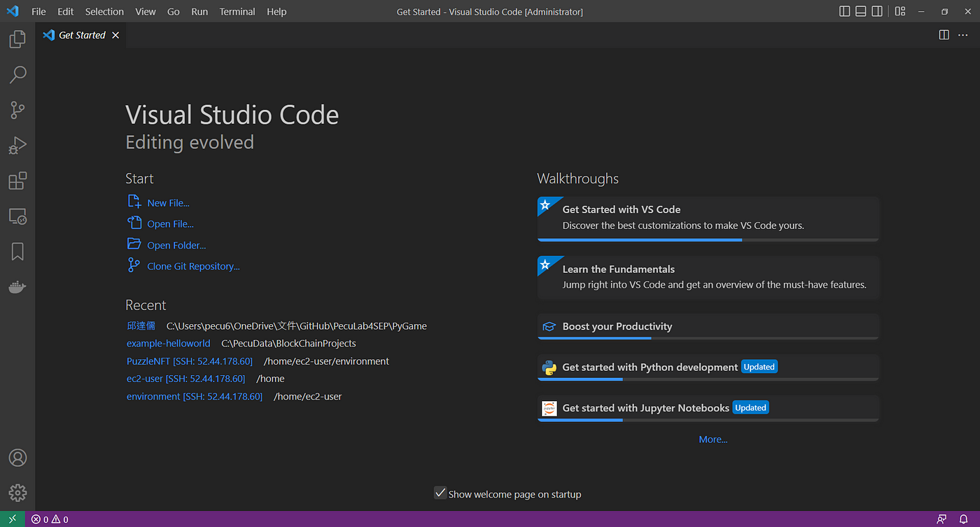
Task: Open Learn the Fundamentals walkthrough
Action: tap(708, 277)
